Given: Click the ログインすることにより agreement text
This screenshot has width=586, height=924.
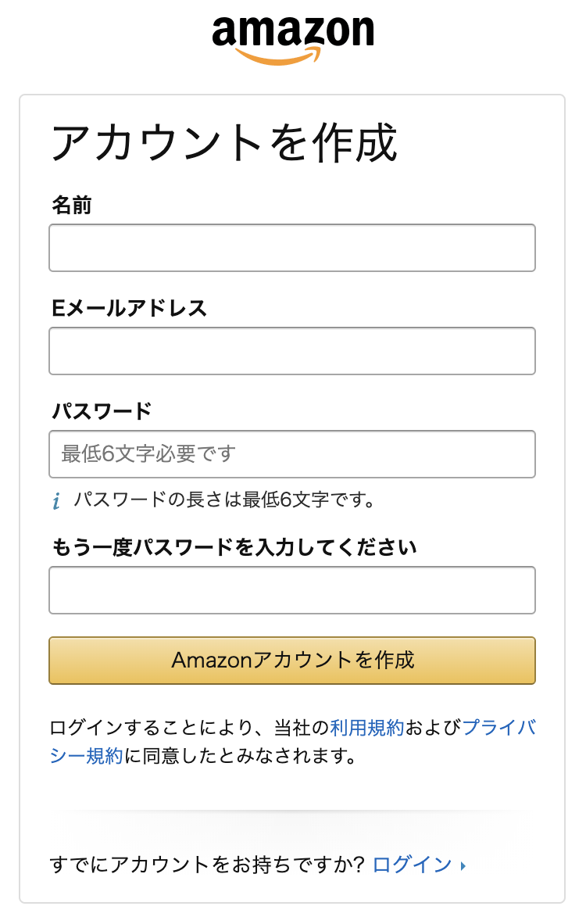Looking at the screenshot, I should coord(152,728).
